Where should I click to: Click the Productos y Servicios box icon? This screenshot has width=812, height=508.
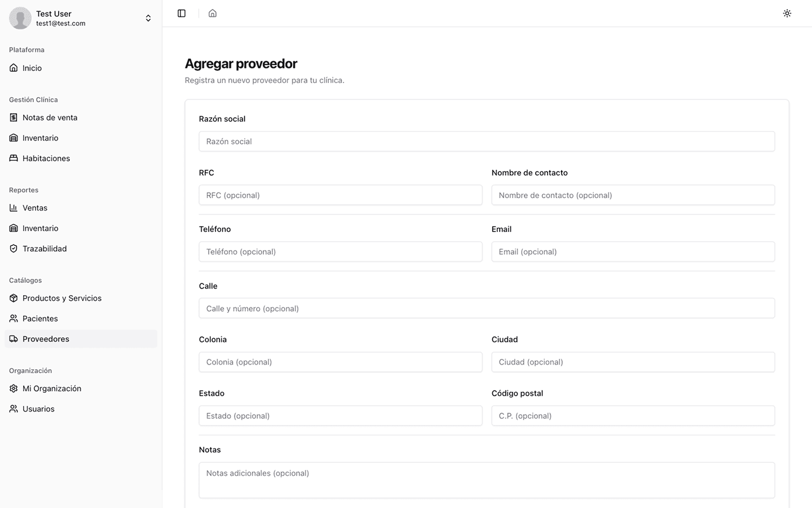[x=14, y=298]
